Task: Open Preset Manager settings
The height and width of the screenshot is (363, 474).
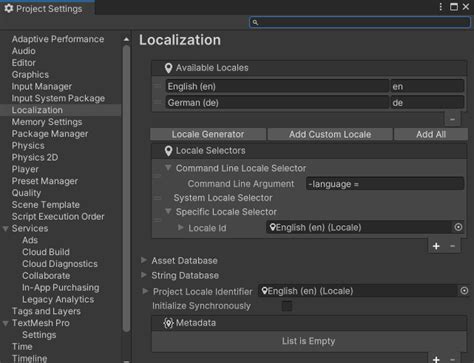Action: pyautogui.click(x=45, y=181)
